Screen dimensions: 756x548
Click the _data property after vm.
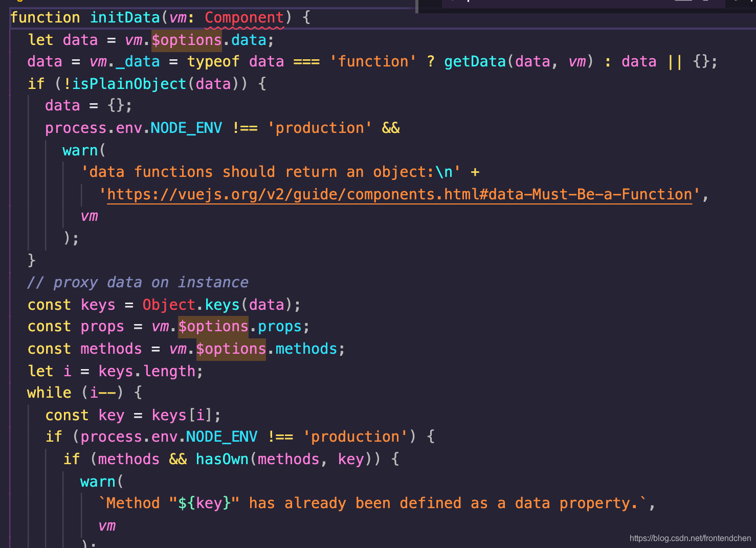(138, 61)
